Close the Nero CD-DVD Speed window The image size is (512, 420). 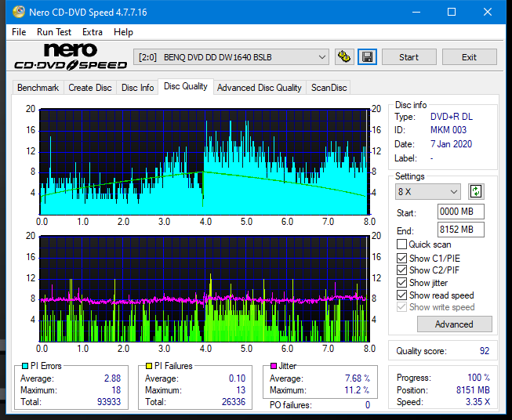tap(488, 12)
